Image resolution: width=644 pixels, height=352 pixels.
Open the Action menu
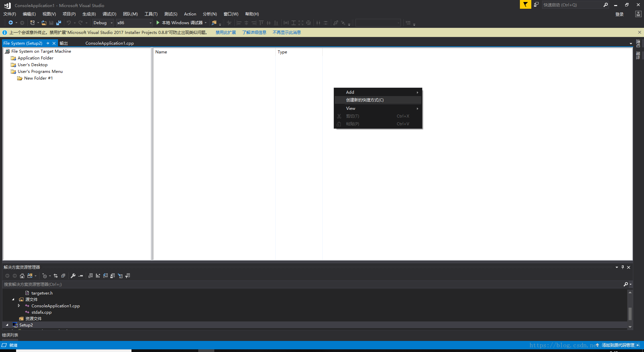[x=190, y=14]
